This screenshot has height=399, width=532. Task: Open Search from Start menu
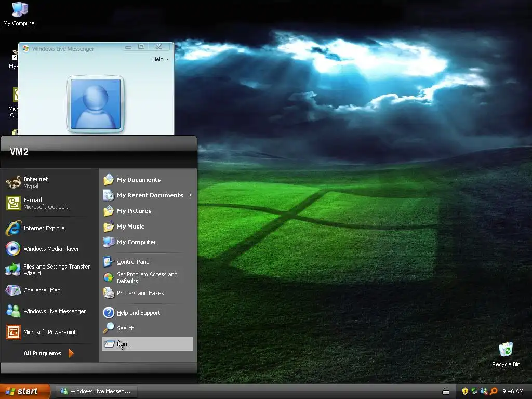coord(147,328)
